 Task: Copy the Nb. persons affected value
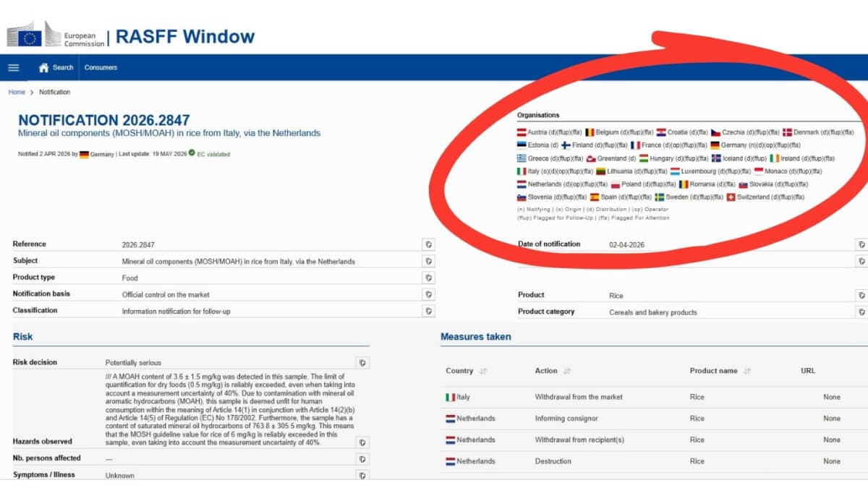click(362, 459)
